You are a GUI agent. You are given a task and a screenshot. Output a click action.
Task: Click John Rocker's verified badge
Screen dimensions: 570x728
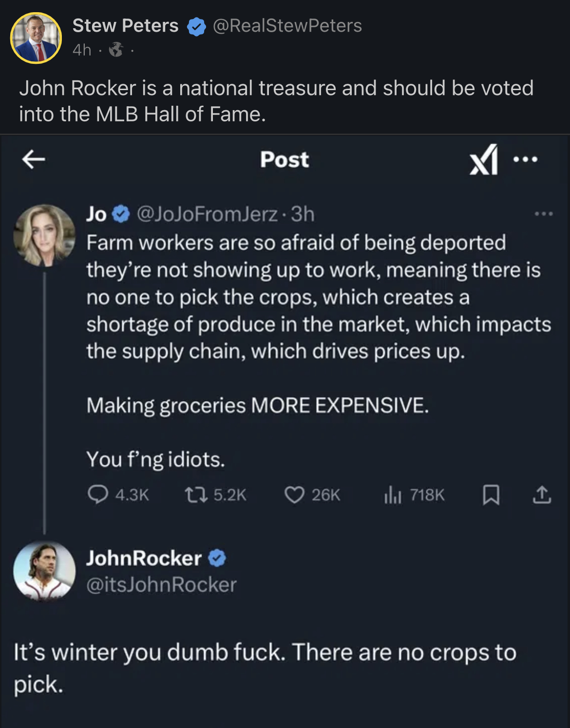(x=217, y=558)
